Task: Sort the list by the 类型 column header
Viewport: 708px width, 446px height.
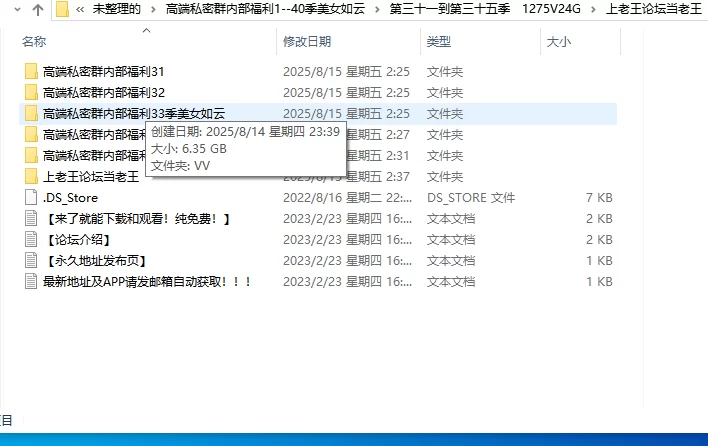Action: pos(438,42)
